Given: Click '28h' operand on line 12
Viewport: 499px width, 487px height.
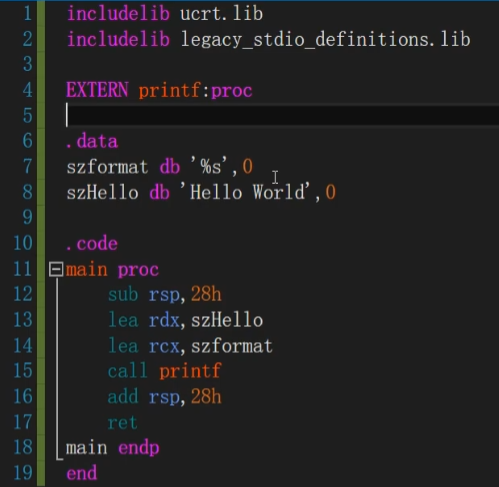Looking at the screenshot, I should tap(206, 295).
